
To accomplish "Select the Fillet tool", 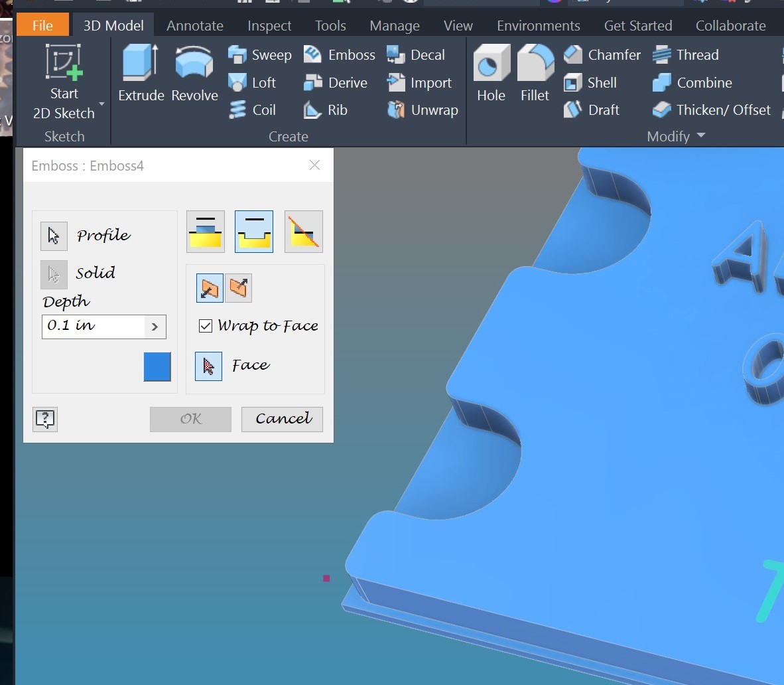I will [535, 73].
